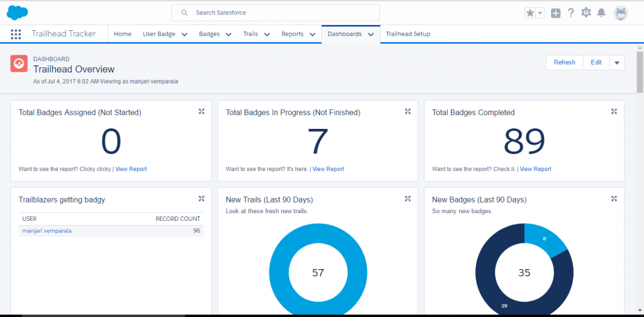View Report for Total Badges In Progress
This screenshot has height=317, width=644.
pos(328,169)
